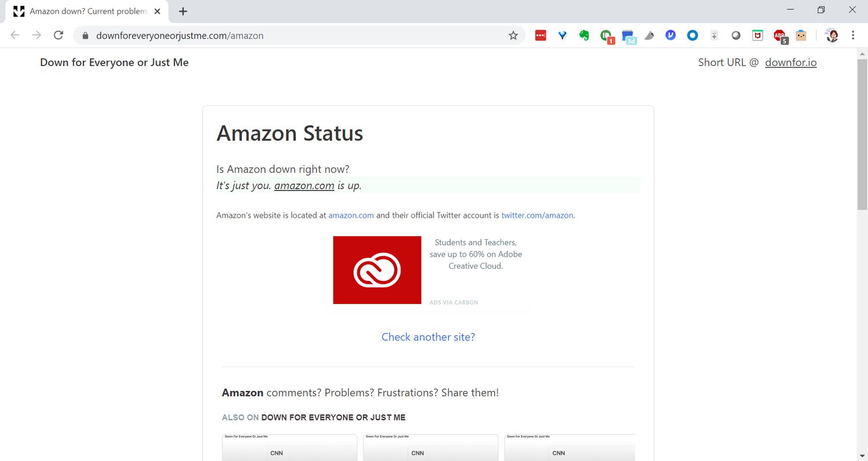Open the blue V extension icon
The height and width of the screenshot is (461, 868).
click(x=671, y=35)
